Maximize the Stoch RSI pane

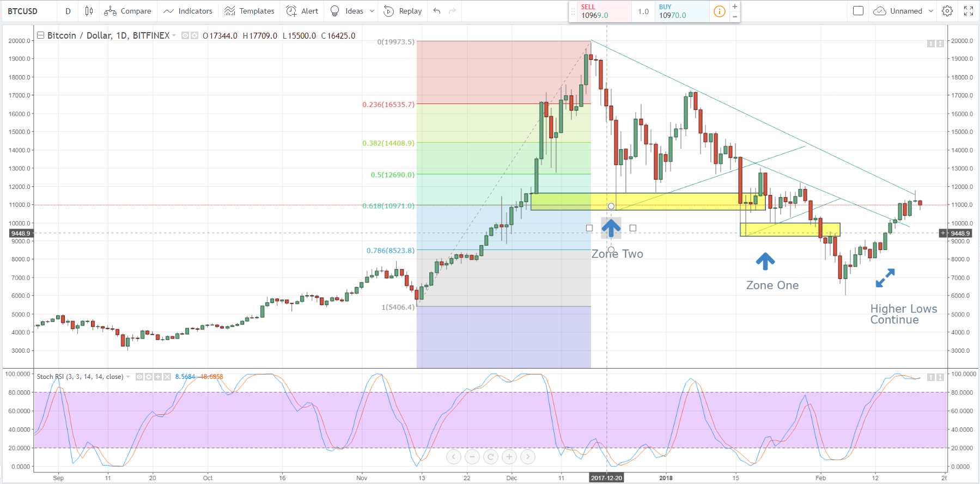(x=940, y=377)
